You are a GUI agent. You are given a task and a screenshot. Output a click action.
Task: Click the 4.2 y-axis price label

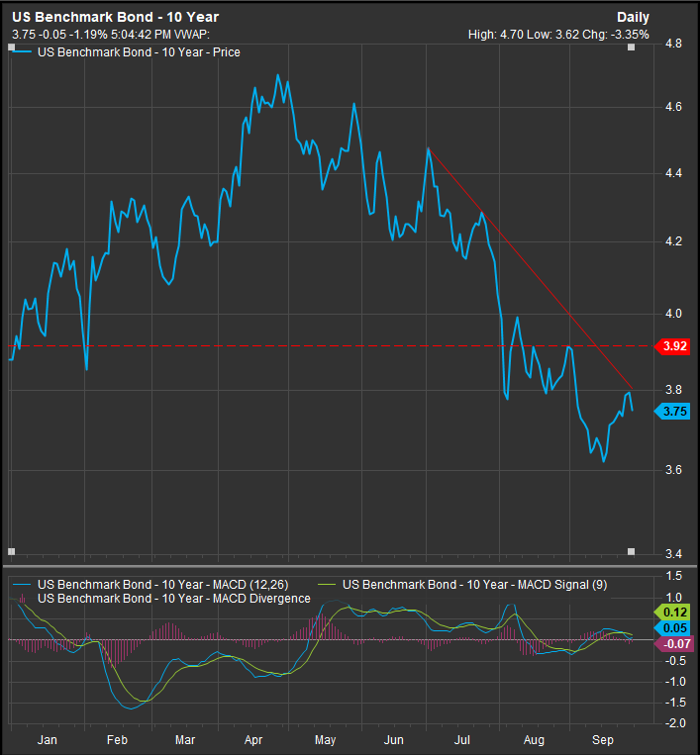point(673,241)
